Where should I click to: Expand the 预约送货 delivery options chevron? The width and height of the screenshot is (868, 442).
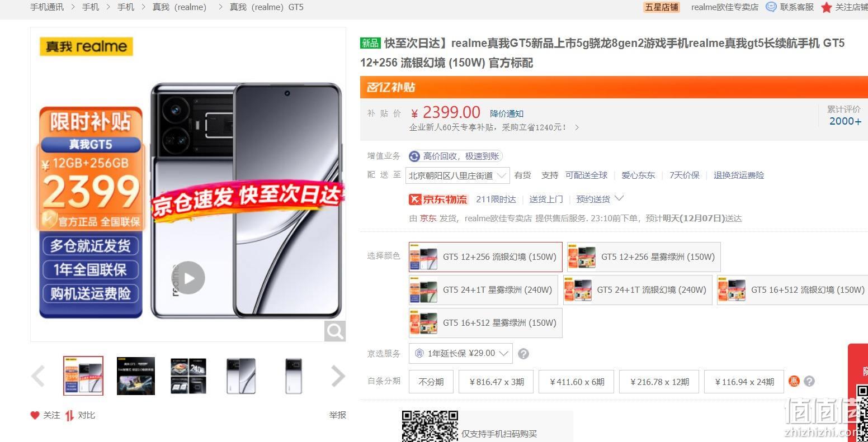point(619,198)
